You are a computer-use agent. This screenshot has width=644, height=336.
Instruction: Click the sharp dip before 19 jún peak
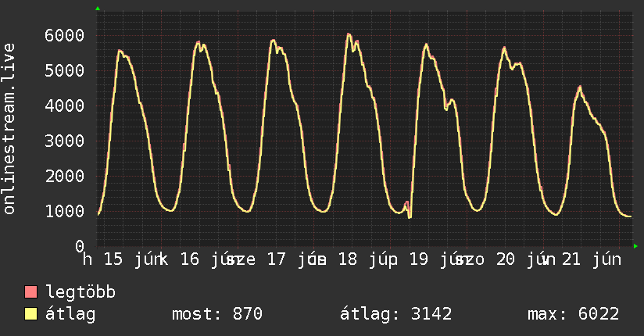[x=409, y=216]
